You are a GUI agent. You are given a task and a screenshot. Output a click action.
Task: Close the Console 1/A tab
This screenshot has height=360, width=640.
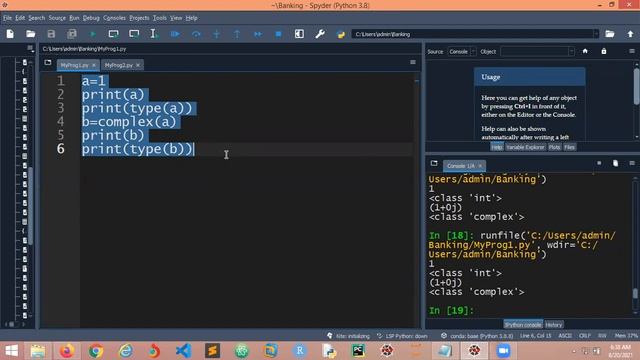(x=480, y=166)
